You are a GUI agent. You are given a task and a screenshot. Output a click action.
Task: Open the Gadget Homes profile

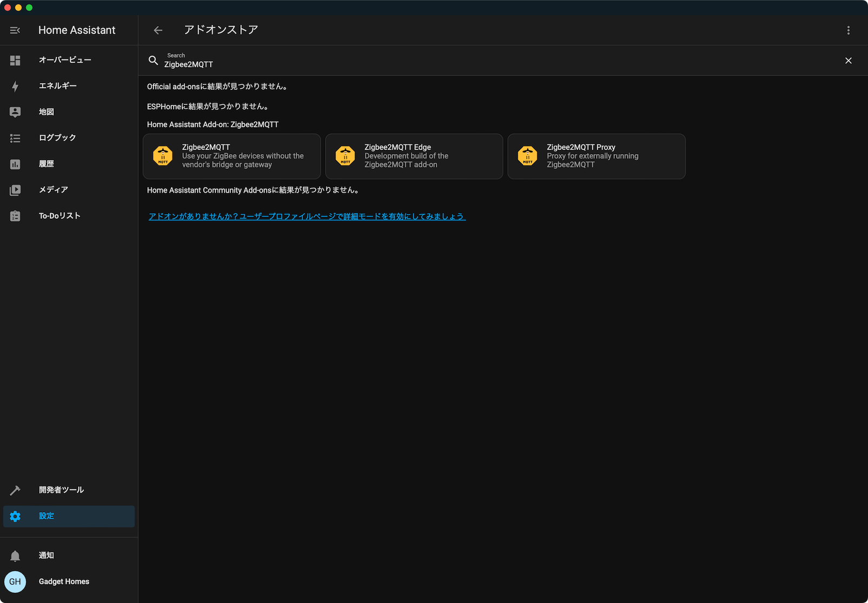point(69,581)
